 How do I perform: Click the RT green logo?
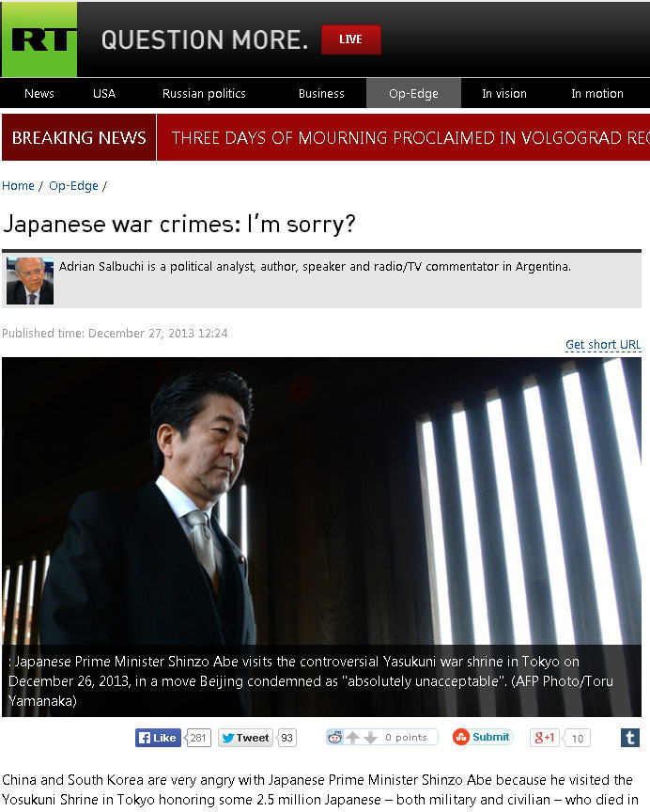pyautogui.click(x=39, y=39)
